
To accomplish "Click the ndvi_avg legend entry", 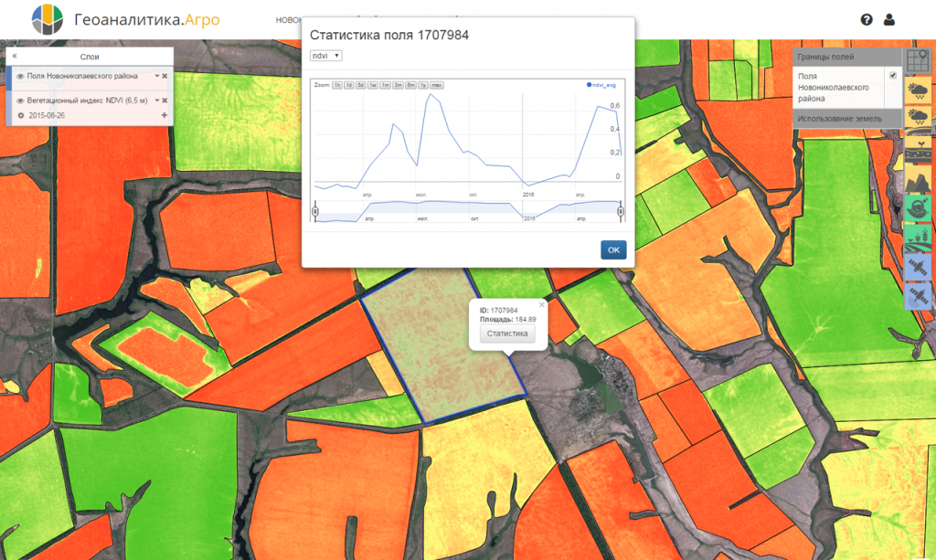I will [x=601, y=85].
